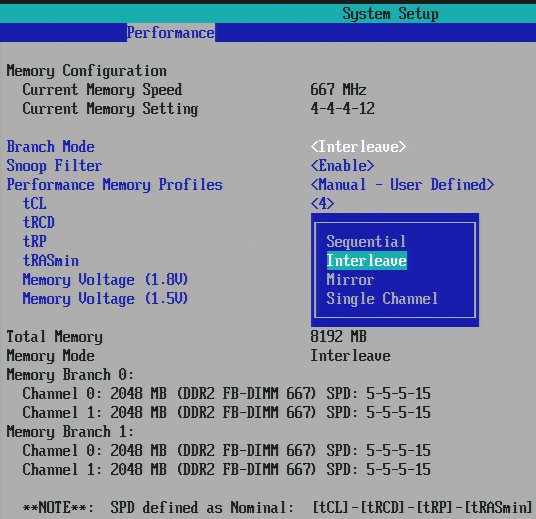This screenshot has width=536, height=519.
Task: Choose Sequential in the Branch Mode popup
Action: click(366, 241)
